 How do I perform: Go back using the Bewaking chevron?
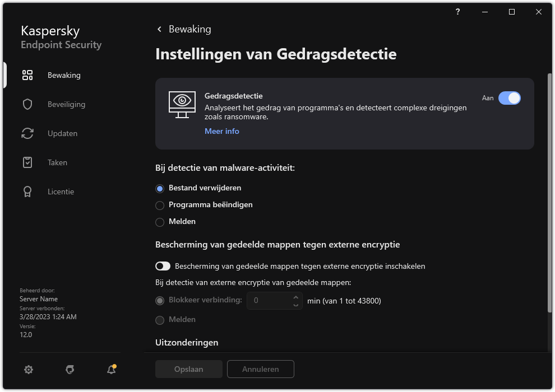[x=160, y=29]
